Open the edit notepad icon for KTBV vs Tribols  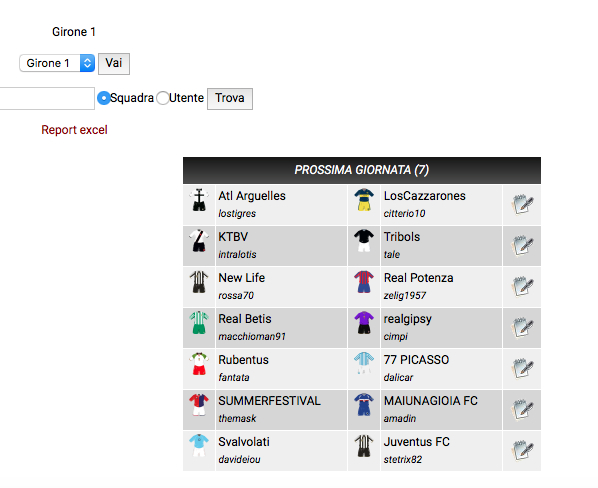522,246
